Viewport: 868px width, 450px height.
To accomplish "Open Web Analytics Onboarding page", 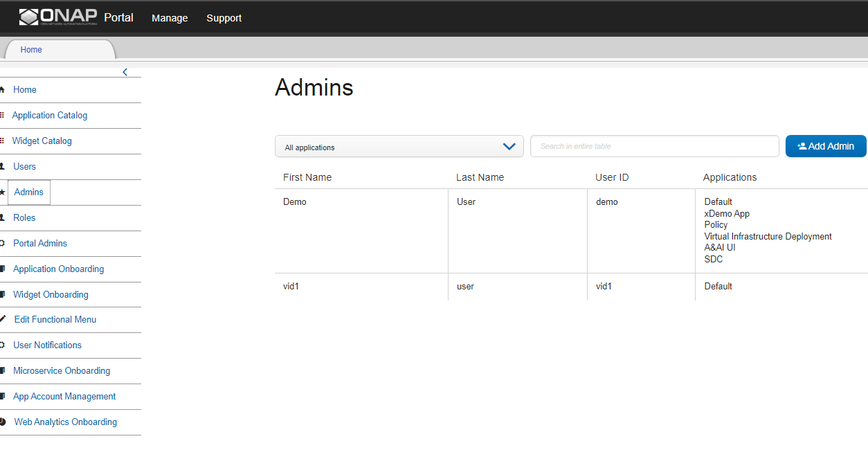I will coord(66,422).
